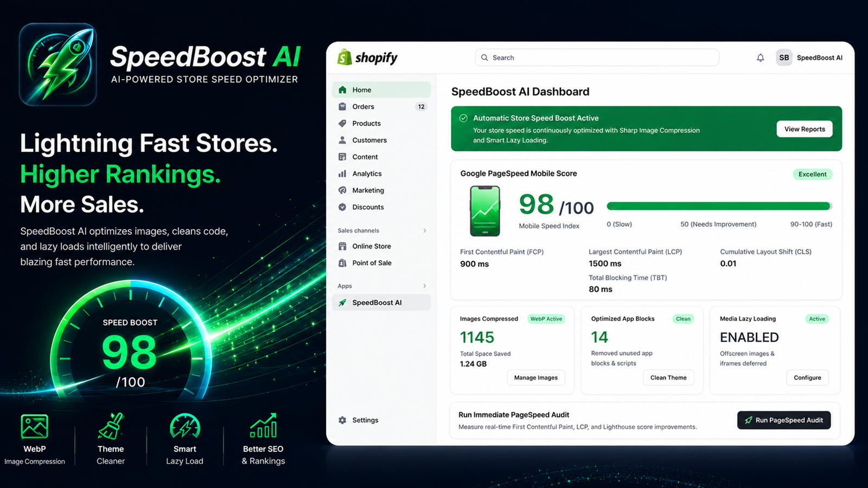Click the Smart Lazy Load gauge icon
This screenshot has width=868, height=488.
point(185,426)
